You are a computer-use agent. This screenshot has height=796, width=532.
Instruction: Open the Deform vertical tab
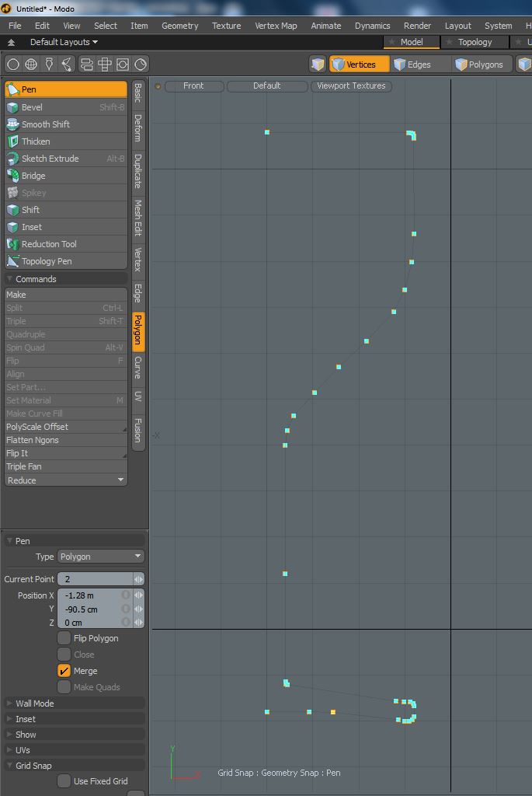point(138,128)
